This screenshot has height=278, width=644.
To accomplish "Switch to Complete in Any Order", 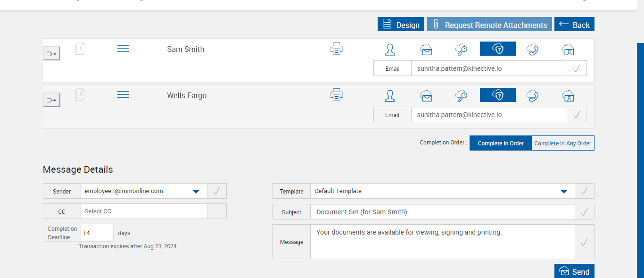I will tap(563, 143).
